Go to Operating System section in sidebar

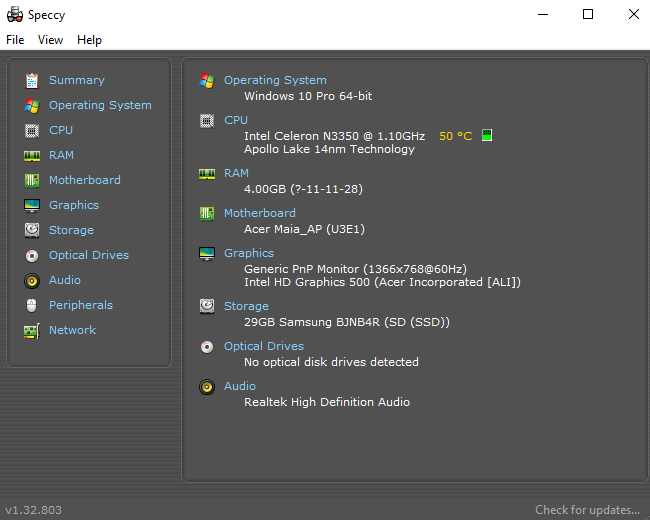100,105
